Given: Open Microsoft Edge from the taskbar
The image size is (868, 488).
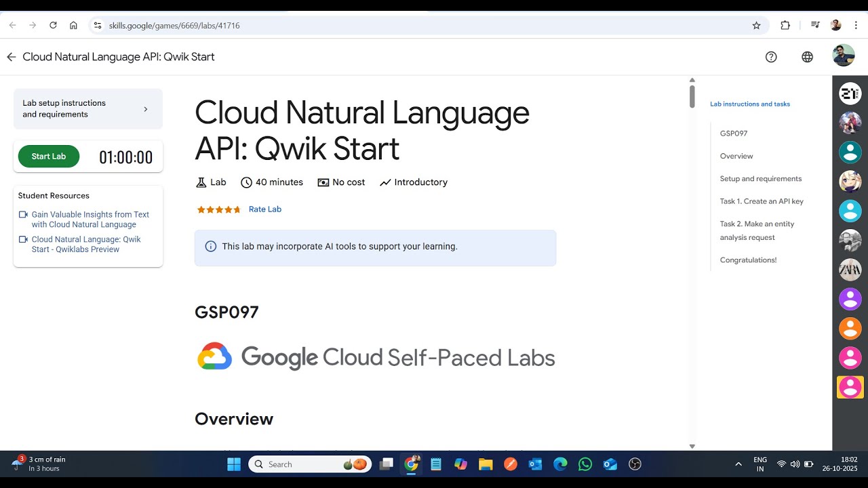Looking at the screenshot, I should coord(560,464).
